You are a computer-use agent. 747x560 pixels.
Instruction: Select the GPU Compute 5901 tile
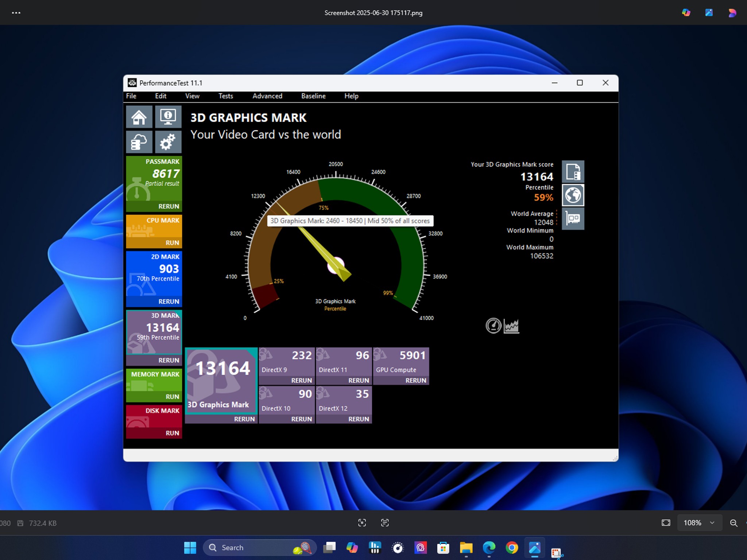click(x=401, y=362)
